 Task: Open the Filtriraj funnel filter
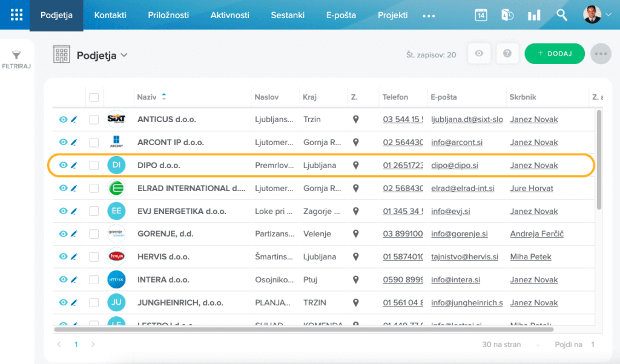pos(16,60)
